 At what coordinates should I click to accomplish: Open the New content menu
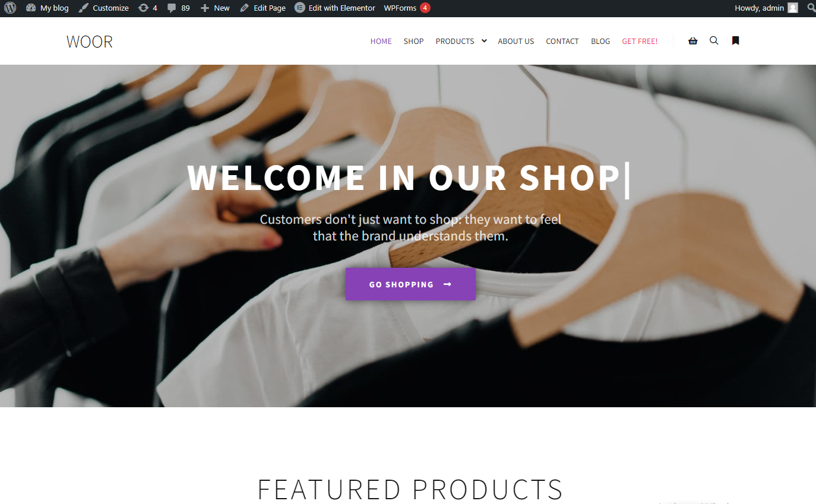(x=215, y=8)
